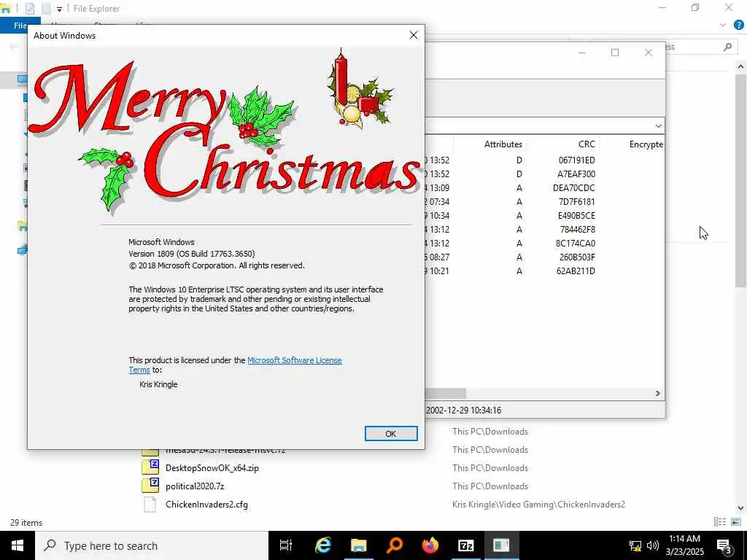Image resolution: width=747 pixels, height=560 pixels.
Task: Expand the File Explorer ribbon chevron
Action: coord(723,25)
